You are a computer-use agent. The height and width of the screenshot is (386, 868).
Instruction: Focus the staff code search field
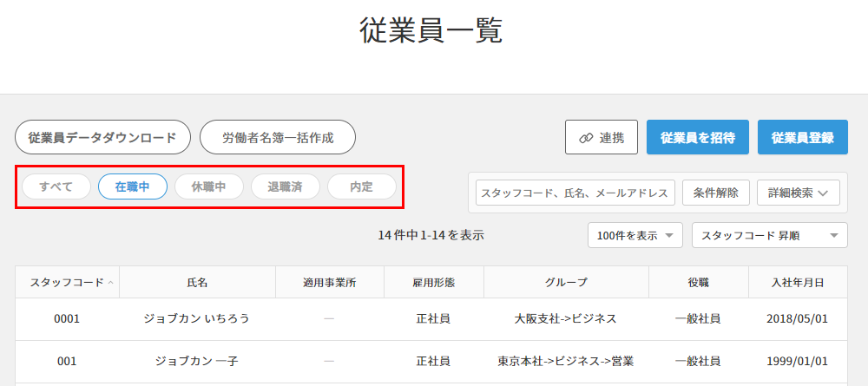(x=575, y=193)
